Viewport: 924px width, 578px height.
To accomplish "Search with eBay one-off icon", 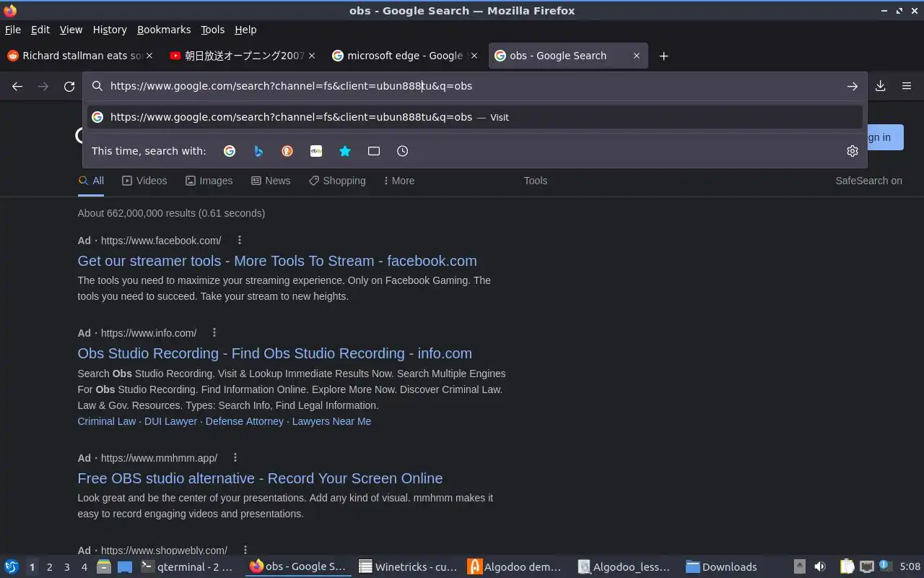I will pos(316,151).
